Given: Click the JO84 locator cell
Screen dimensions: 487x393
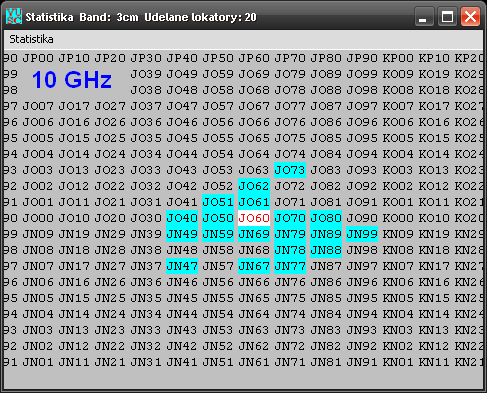Looking at the screenshot, I should click(x=326, y=154).
